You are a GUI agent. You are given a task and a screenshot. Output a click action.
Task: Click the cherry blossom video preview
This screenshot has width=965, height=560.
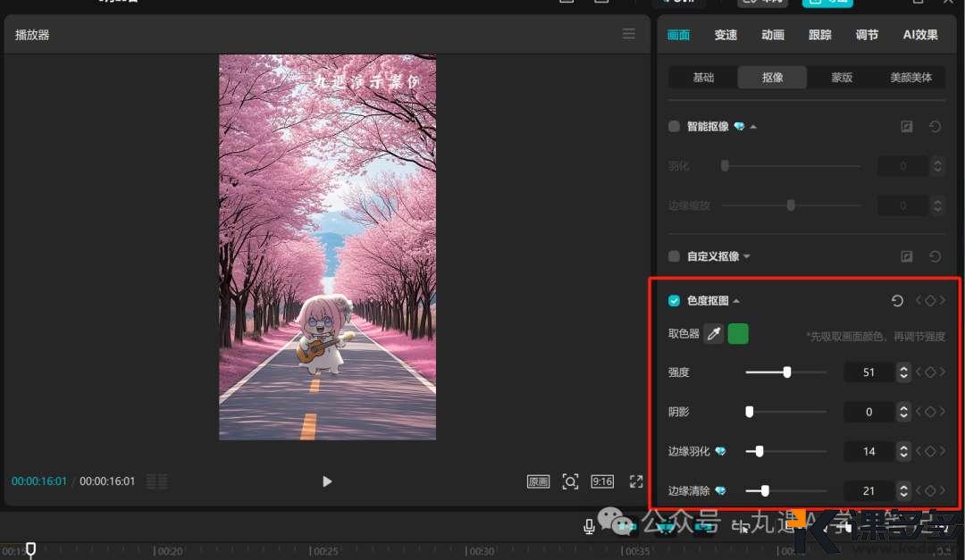(327, 247)
